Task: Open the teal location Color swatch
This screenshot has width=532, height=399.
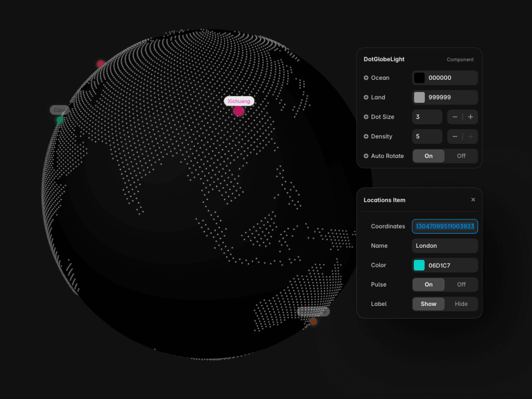Action: click(x=419, y=265)
